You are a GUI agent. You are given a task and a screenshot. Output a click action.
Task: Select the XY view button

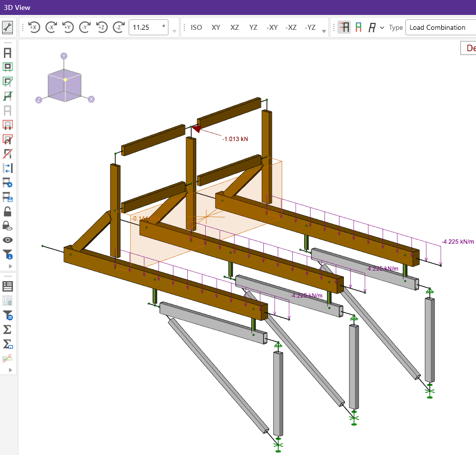click(216, 27)
